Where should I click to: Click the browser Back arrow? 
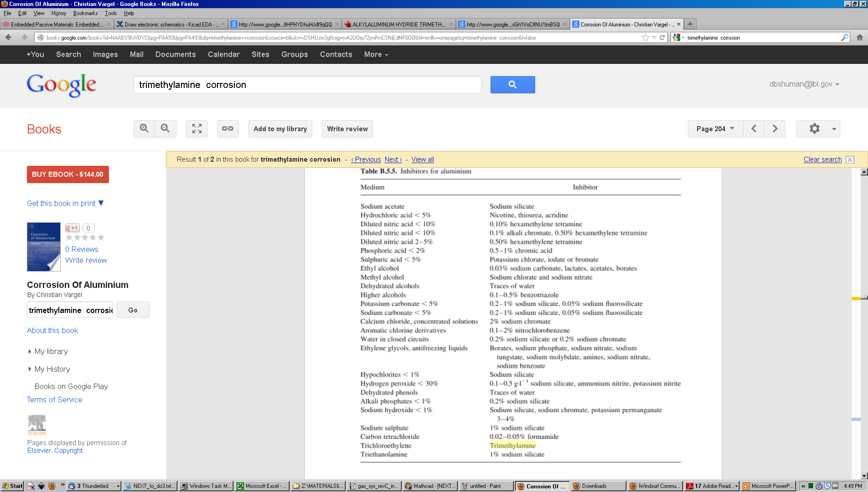pyautogui.click(x=8, y=37)
